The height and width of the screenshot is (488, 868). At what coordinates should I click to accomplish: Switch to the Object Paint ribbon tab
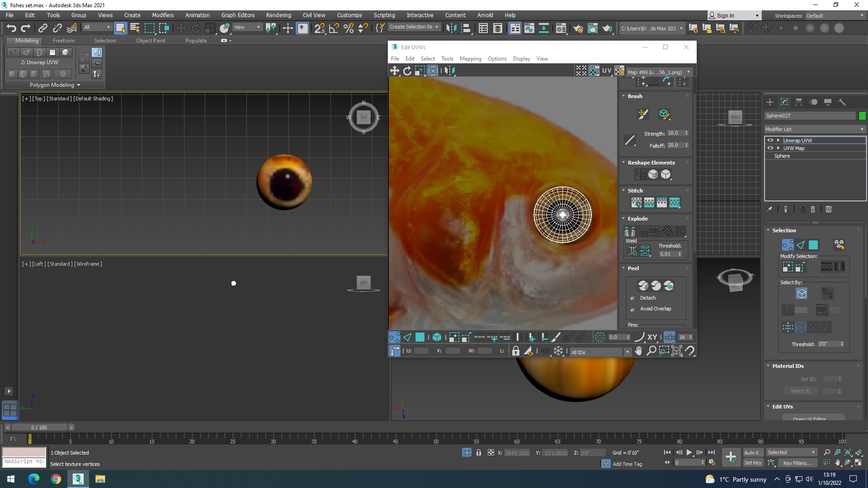click(x=151, y=41)
